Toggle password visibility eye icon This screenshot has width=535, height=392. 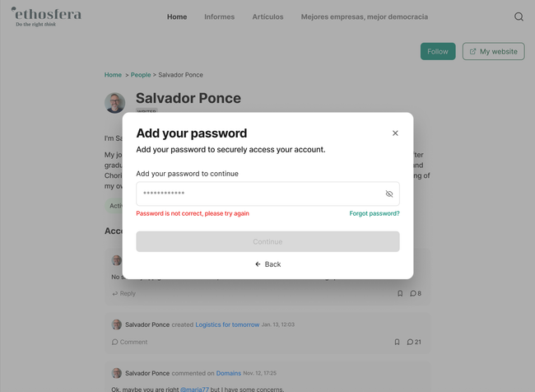coord(389,194)
